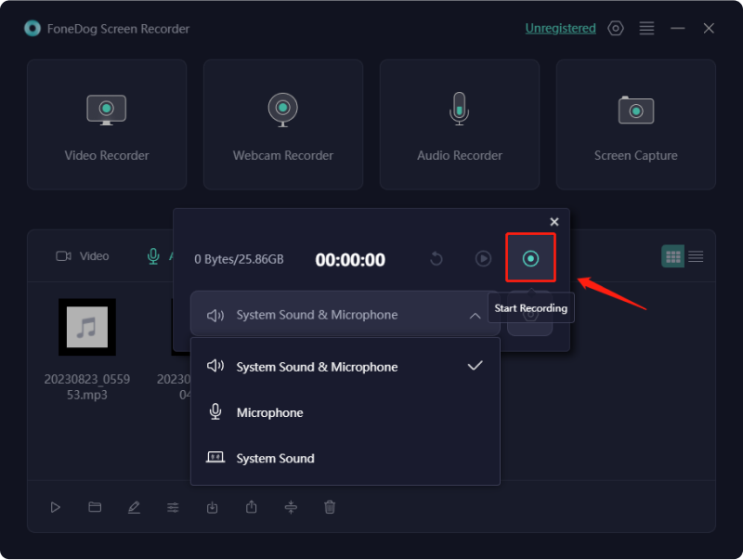Viewport: 743px width, 560px height.
Task: Open the Video Recorder mode
Action: 107,124
